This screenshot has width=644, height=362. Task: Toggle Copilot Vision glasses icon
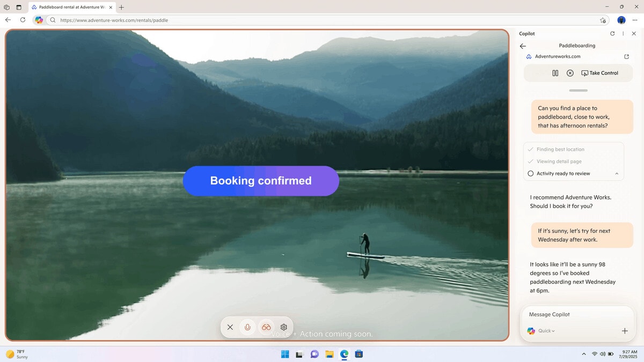(x=266, y=327)
